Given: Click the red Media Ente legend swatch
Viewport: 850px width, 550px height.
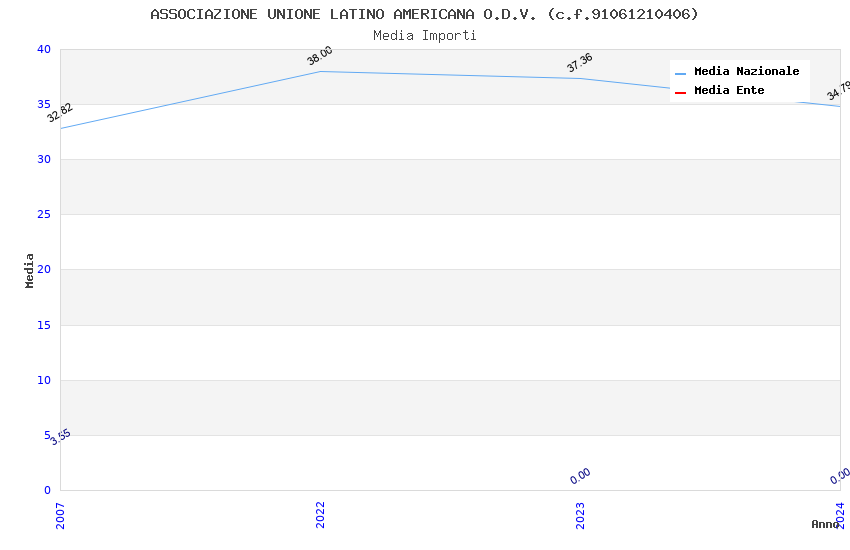Looking at the screenshot, I should pos(680,93).
